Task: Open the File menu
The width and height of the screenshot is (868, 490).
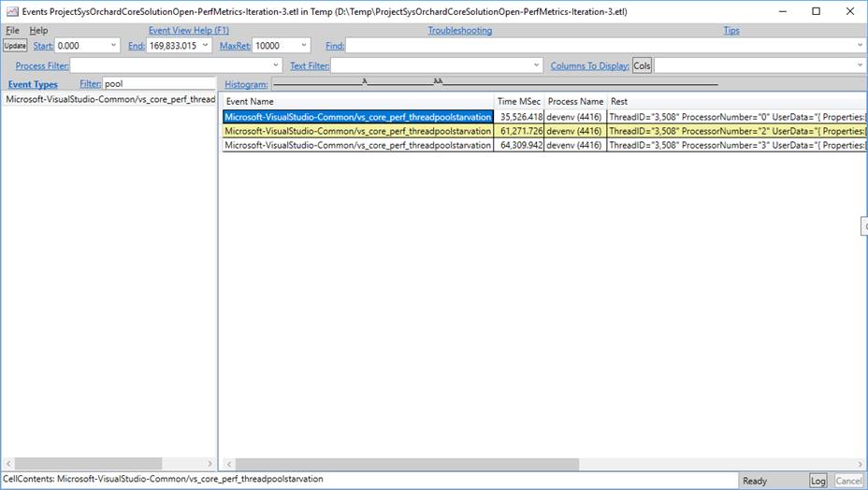Action: pyautogui.click(x=12, y=31)
